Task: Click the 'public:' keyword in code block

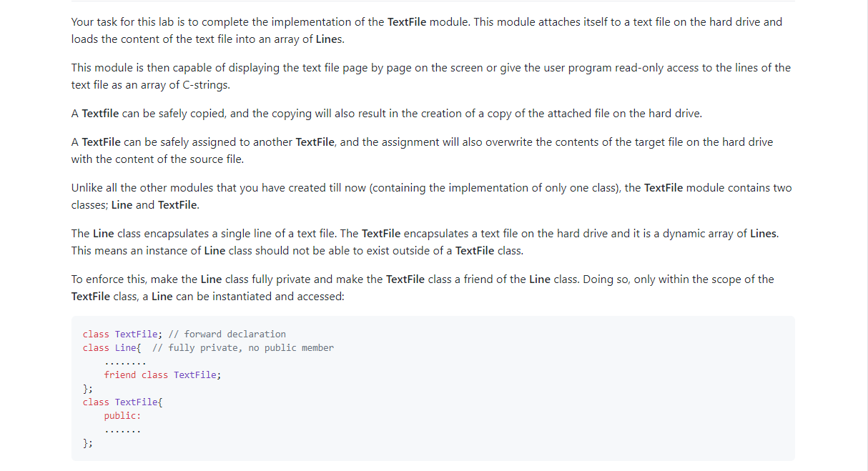Action: [123, 416]
